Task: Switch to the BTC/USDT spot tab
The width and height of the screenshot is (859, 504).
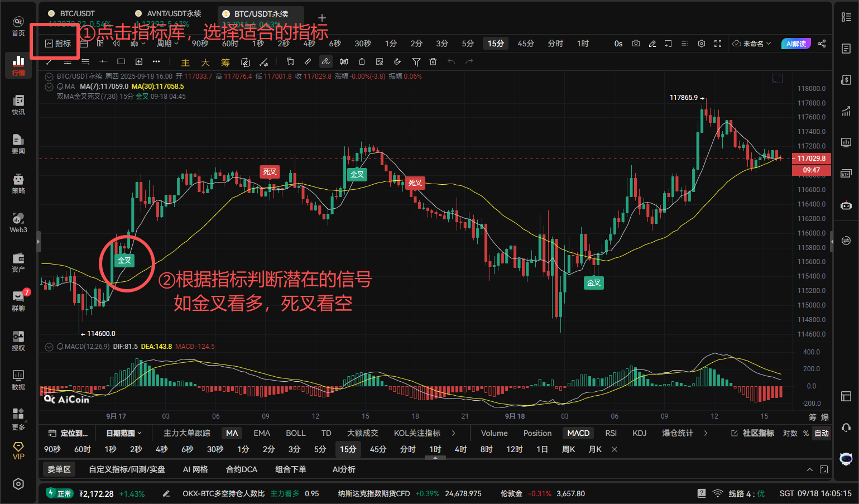Action: pos(78,13)
